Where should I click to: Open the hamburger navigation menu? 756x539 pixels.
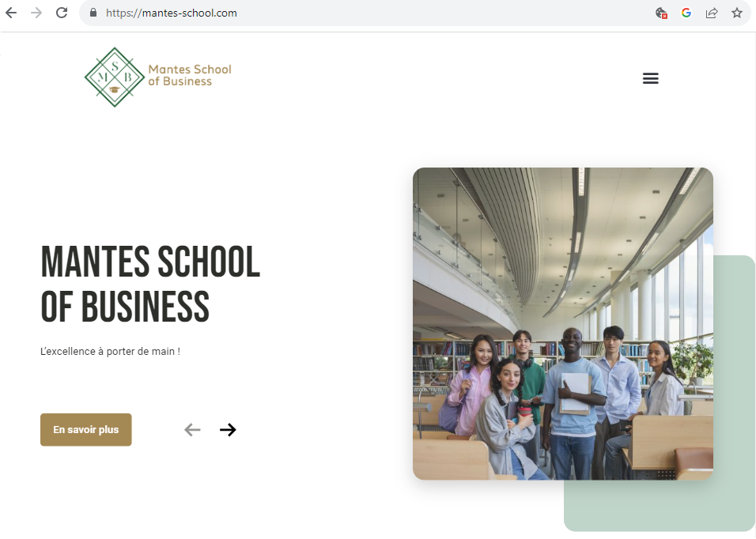(x=650, y=78)
